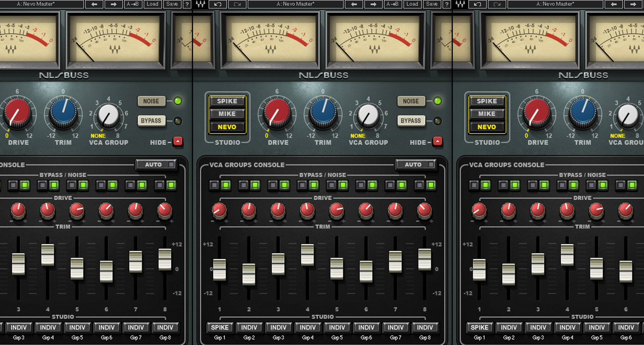
Task: Toggle group 5 bypass in left console
Action: click(x=72, y=186)
